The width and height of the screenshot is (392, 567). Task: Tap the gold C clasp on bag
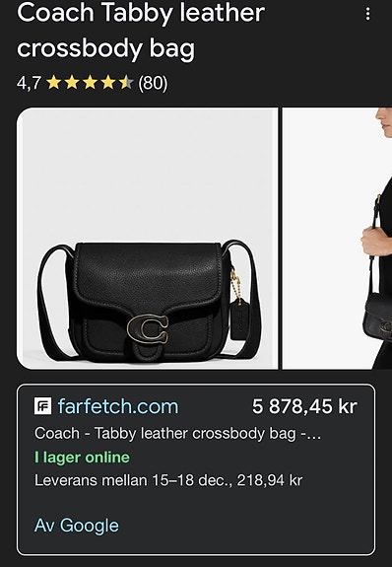click(x=147, y=328)
